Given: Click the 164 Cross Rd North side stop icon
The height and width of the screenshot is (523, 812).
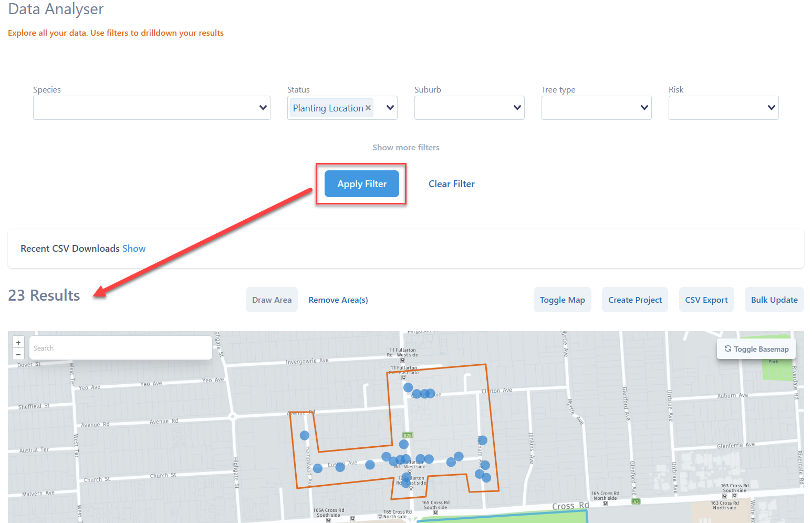Looking at the screenshot, I should coord(605,504).
